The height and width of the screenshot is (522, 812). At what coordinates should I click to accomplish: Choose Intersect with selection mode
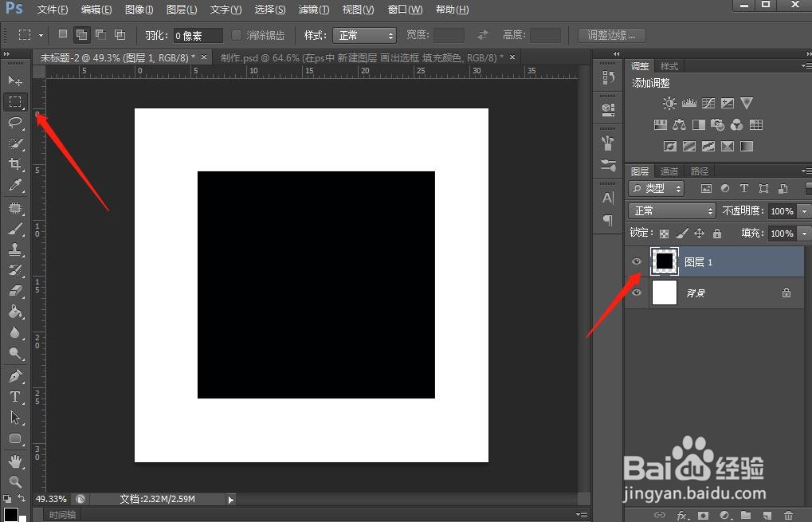(120, 35)
